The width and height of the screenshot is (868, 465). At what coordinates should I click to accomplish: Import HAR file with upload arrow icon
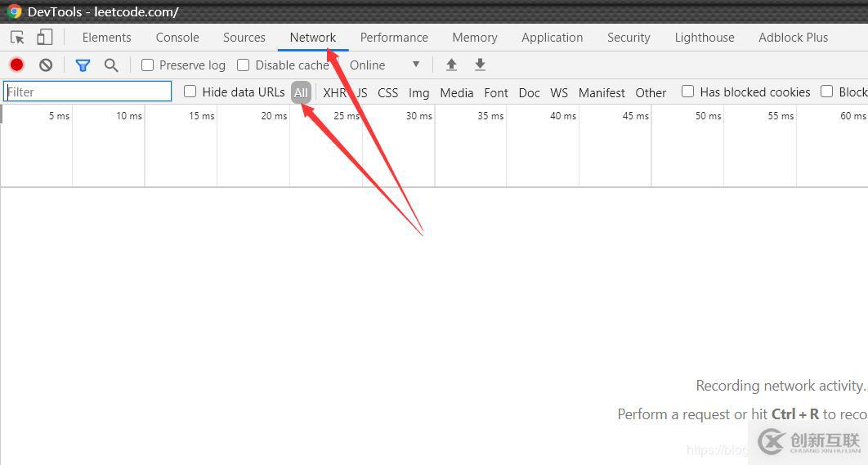[452, 65]
